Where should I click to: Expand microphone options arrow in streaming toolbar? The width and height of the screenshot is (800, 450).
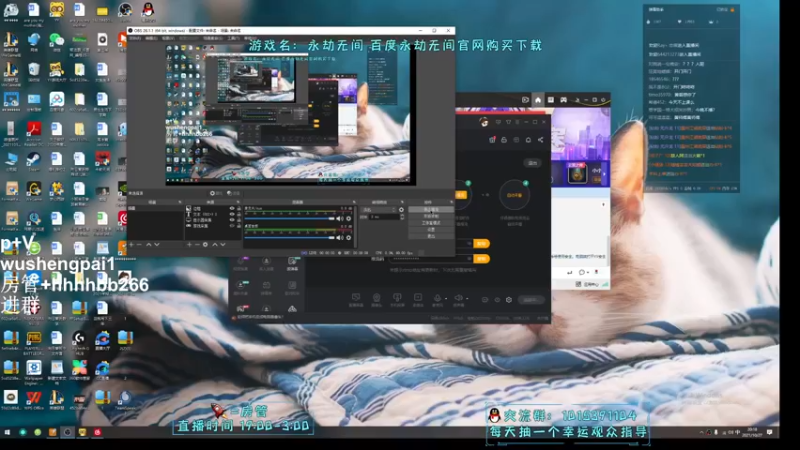click(x=446, y=298)
